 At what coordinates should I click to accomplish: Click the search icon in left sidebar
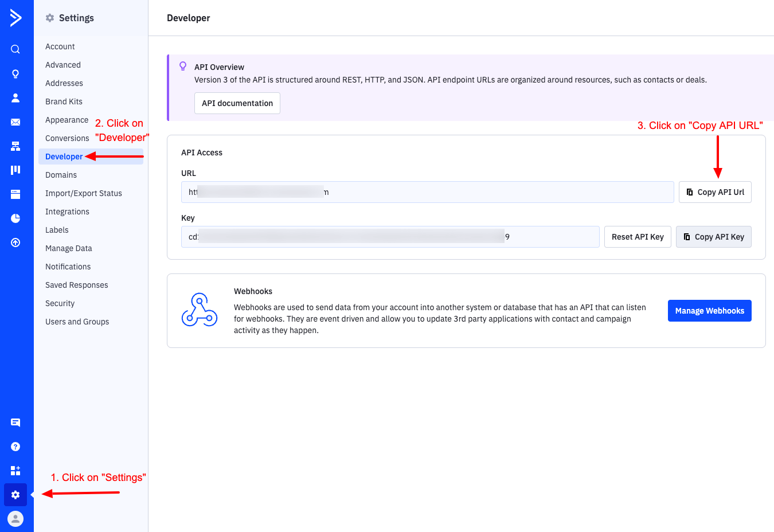(x=15, y=49)
